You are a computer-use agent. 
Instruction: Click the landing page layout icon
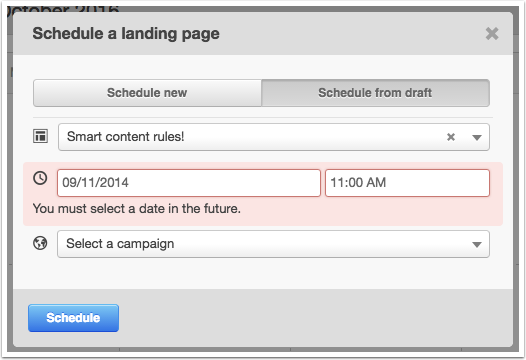(x=40, y=136)
